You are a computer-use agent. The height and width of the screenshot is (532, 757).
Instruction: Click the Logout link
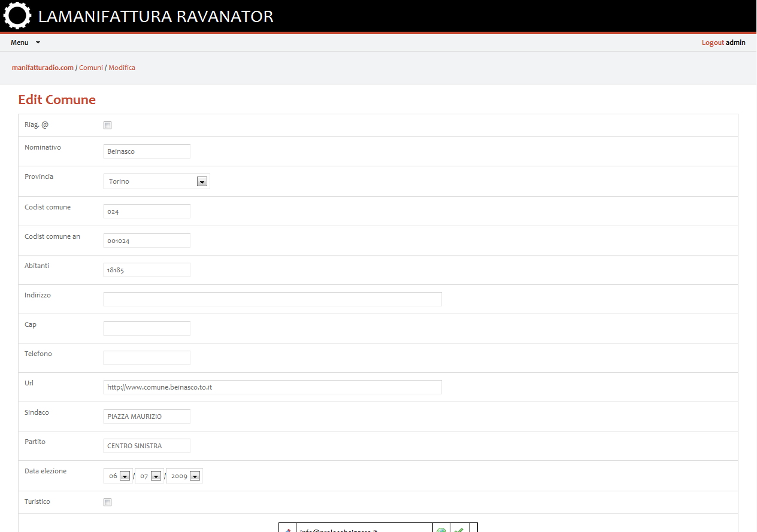click(711, 42)
